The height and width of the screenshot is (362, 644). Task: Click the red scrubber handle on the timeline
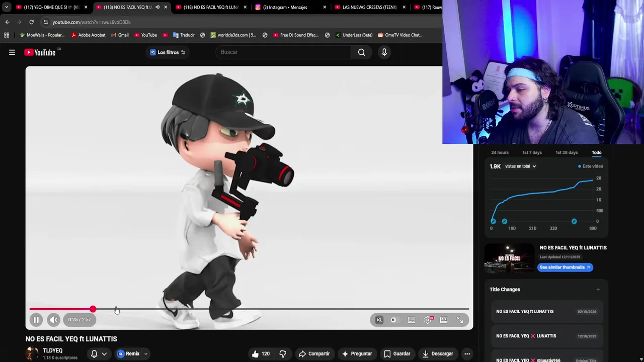click(x=93, y=309)
